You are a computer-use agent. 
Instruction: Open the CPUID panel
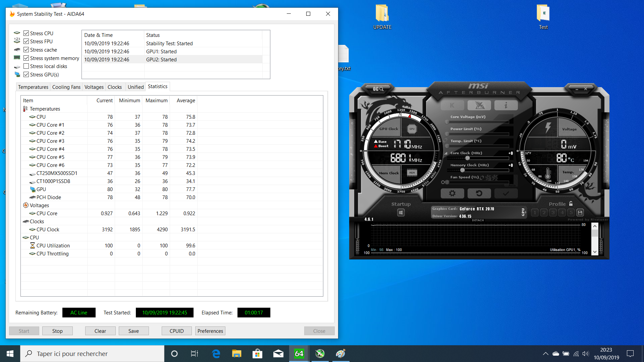(176, 331)
